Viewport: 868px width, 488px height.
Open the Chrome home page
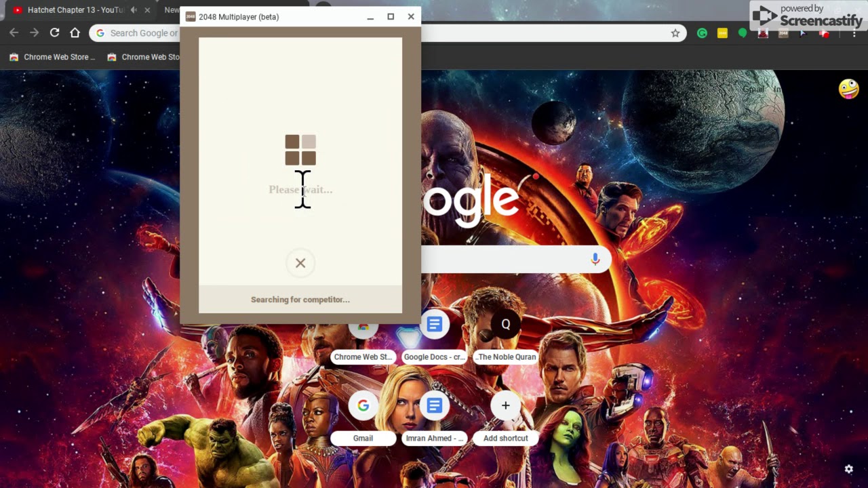coord(75,33)
